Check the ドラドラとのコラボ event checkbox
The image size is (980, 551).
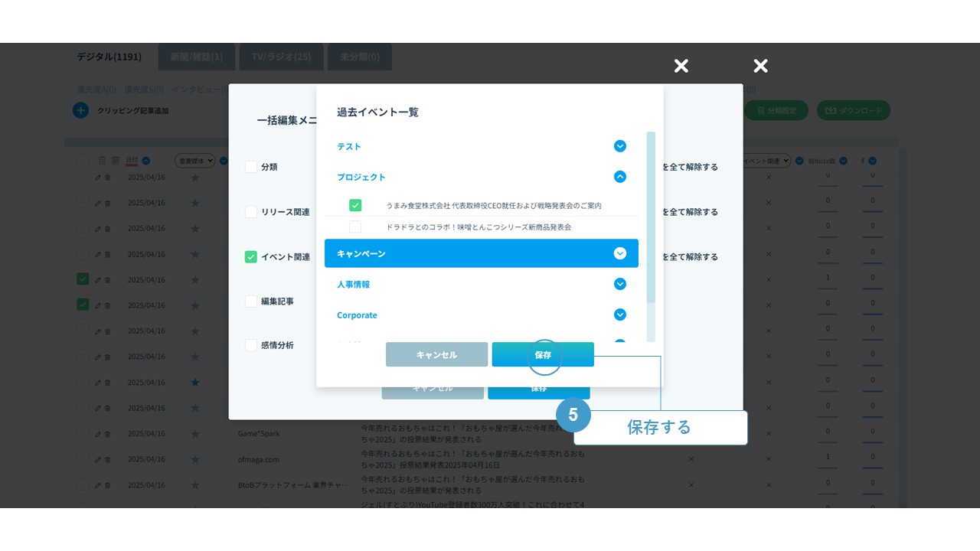pos(355,227)
